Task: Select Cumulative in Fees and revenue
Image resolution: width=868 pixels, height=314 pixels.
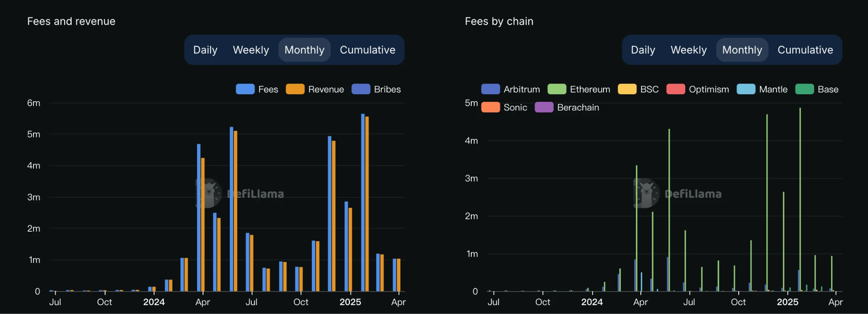Action: click(367, 50)
